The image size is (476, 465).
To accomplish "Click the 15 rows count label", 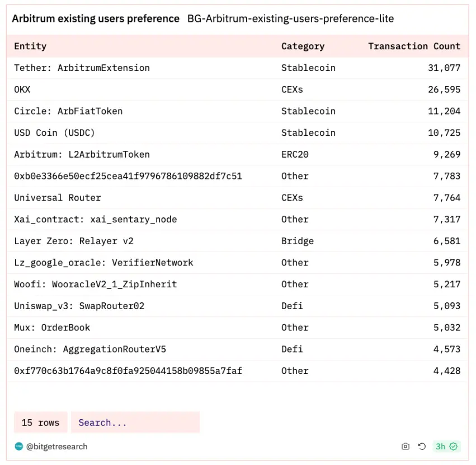I will (40, 423).
